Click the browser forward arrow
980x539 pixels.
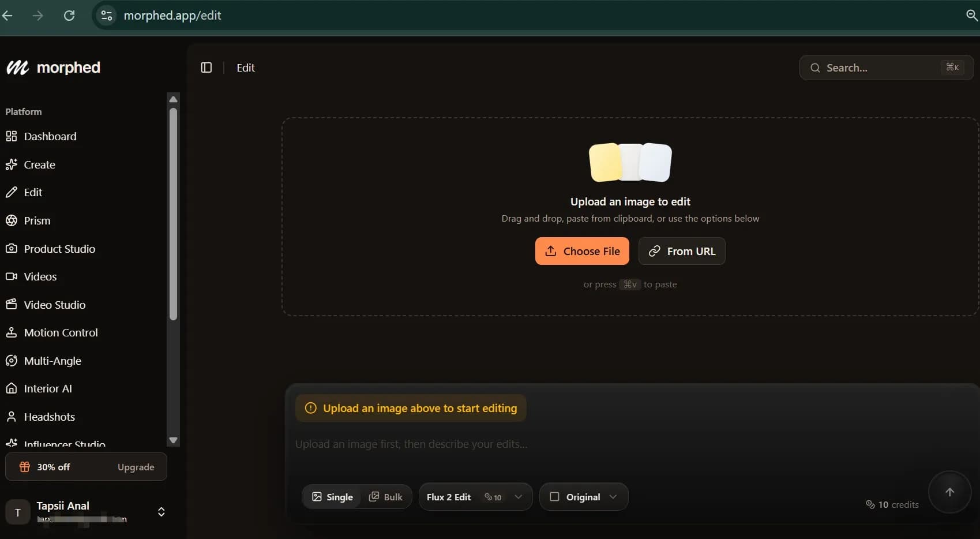coord(38,16)
